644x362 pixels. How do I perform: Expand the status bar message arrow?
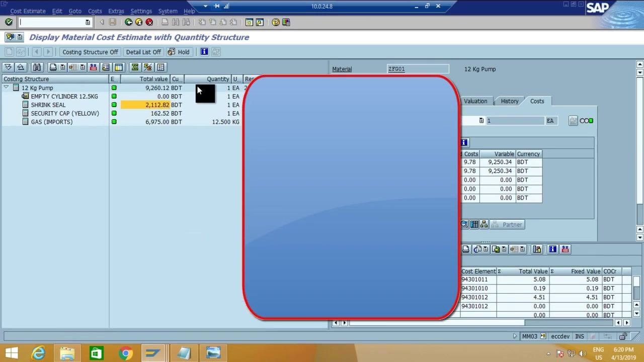tap(515, 336)
